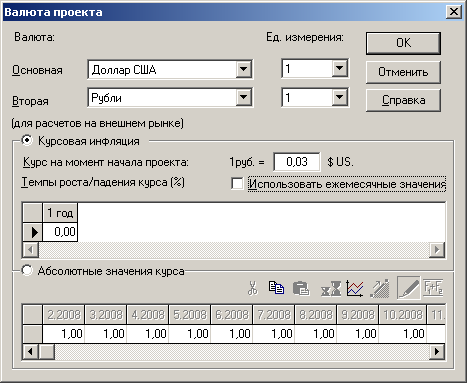The height and width of the screenshot is (383, 467).
Task: Click the Cut scissors toolbar icon
Action: (253, 288)
